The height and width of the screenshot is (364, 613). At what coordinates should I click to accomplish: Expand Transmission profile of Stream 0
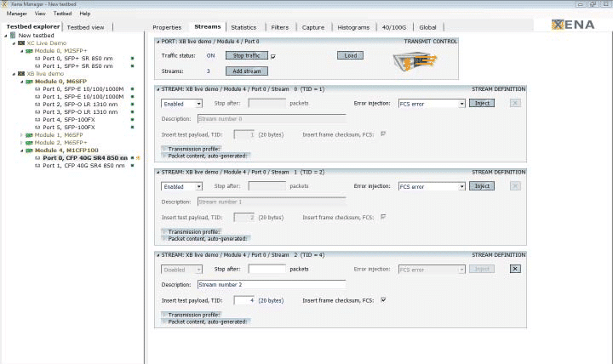pos(192,149)
